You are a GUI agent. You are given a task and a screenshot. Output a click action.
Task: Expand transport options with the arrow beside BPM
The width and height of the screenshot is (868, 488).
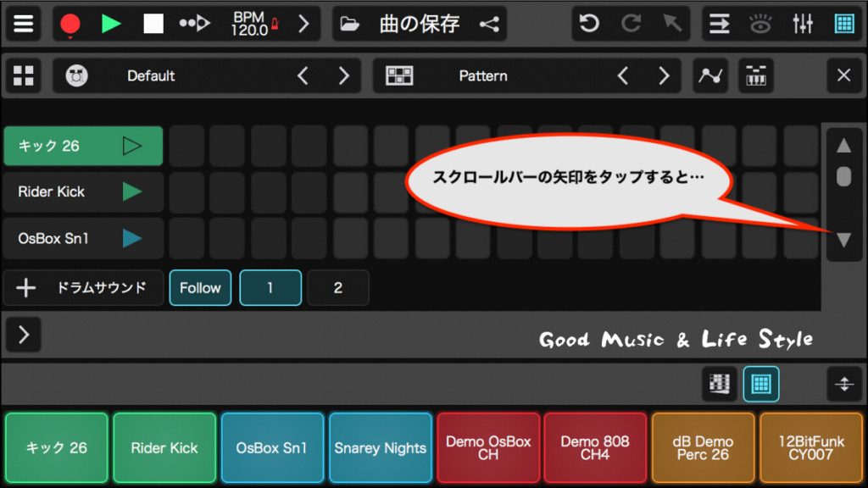tap(303, 24)
